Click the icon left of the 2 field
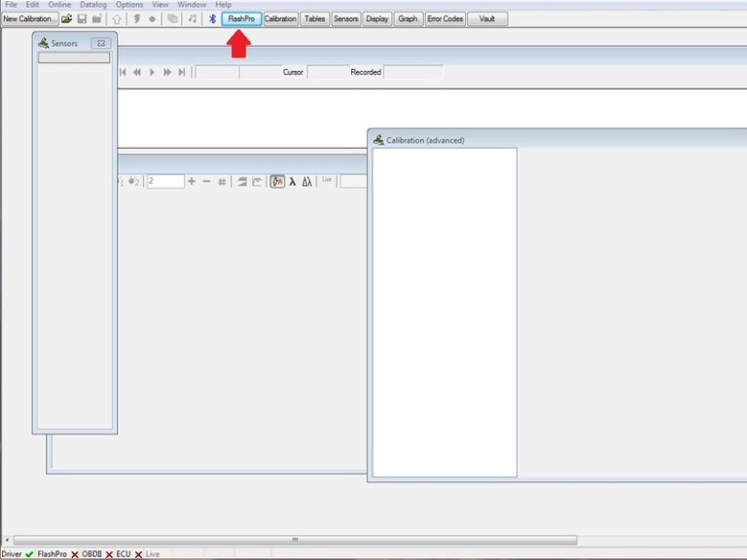 click(133, 182)
